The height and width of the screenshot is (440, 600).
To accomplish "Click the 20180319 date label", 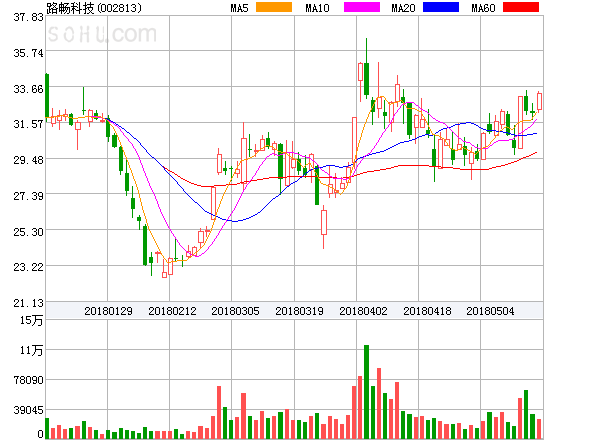I will pyautogui.click(x=299, y=311).
